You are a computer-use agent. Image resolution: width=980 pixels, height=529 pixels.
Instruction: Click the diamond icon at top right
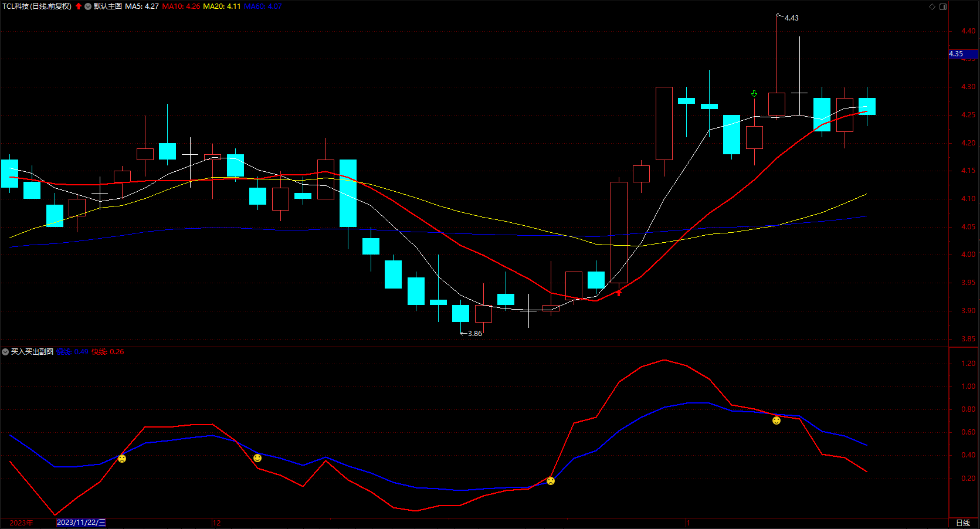[x=932, y=6]
